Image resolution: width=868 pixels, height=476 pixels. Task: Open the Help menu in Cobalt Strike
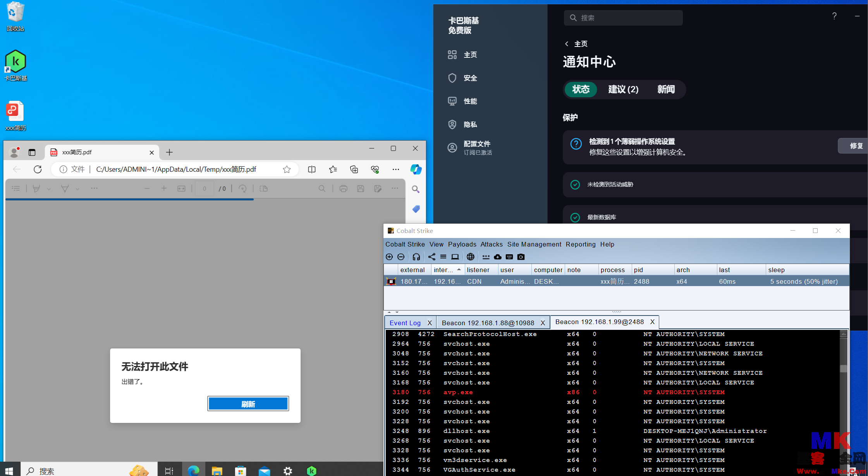click(607, 244)
